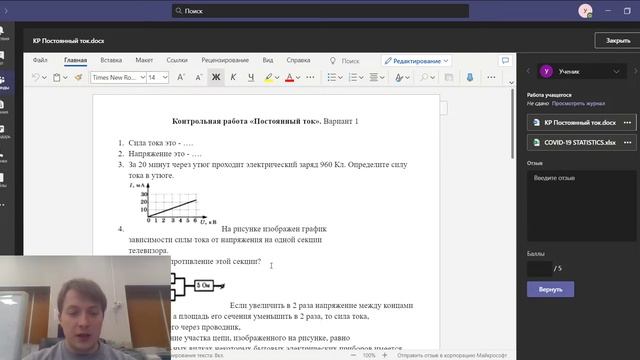The image size is (640, 360).
Task: Open the comments pane icon
Action: tap(505, 61)
